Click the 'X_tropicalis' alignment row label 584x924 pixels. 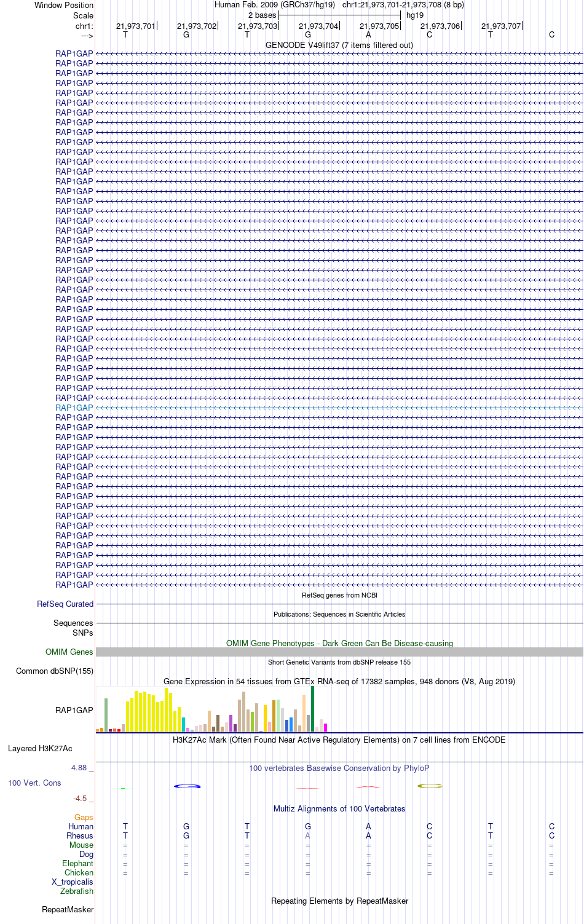click(x=73, y=882)
